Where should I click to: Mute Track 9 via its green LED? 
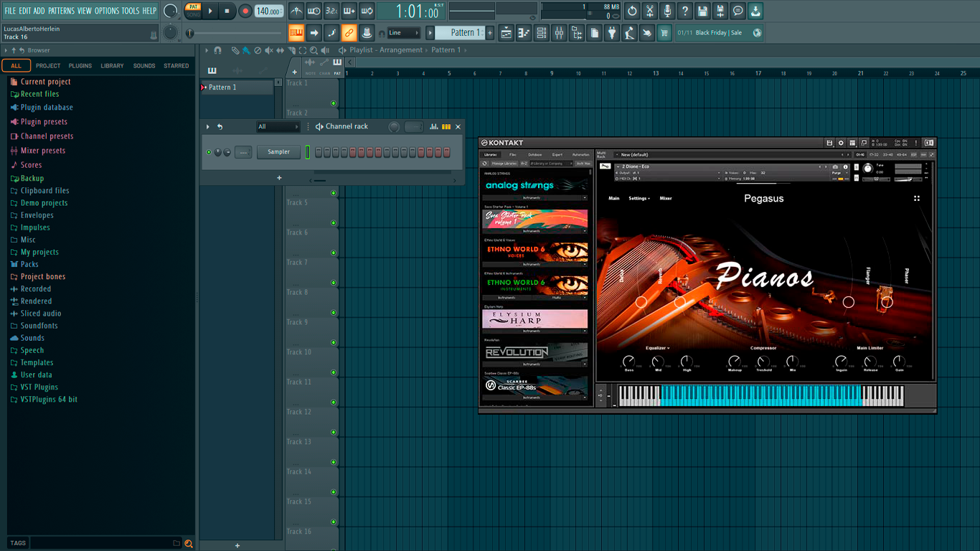[334, 343]
